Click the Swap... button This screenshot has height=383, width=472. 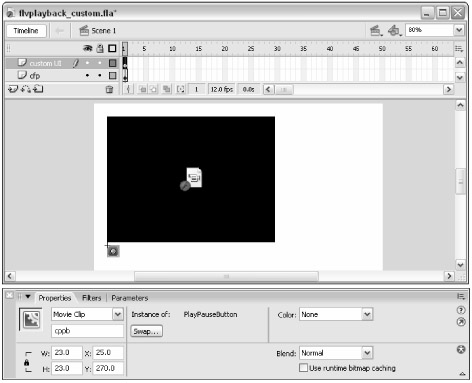coord(146,331)
